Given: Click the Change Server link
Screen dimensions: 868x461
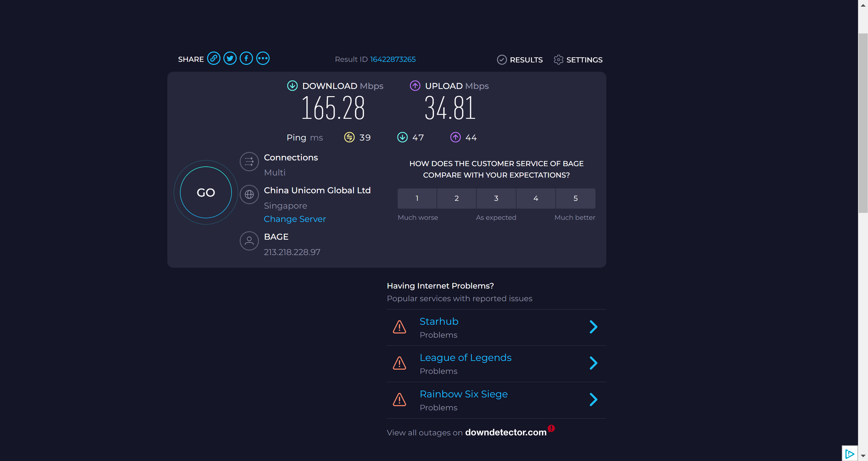Looking at the screenshot, I should pyautogui.click(x=295, y=219).
